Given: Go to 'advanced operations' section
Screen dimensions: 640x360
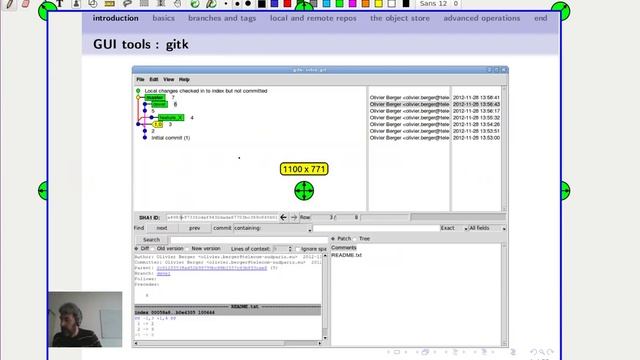Looking at the screenshot, I should tap(482, 18).
